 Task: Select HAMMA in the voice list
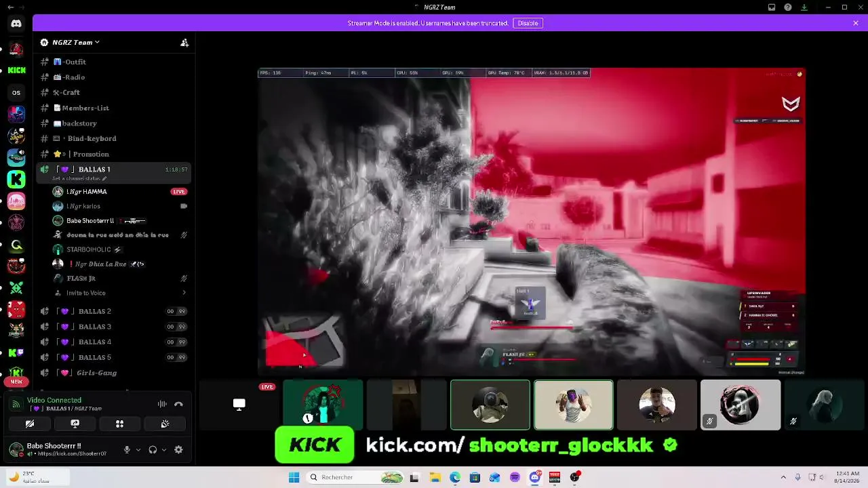(121, 191)
